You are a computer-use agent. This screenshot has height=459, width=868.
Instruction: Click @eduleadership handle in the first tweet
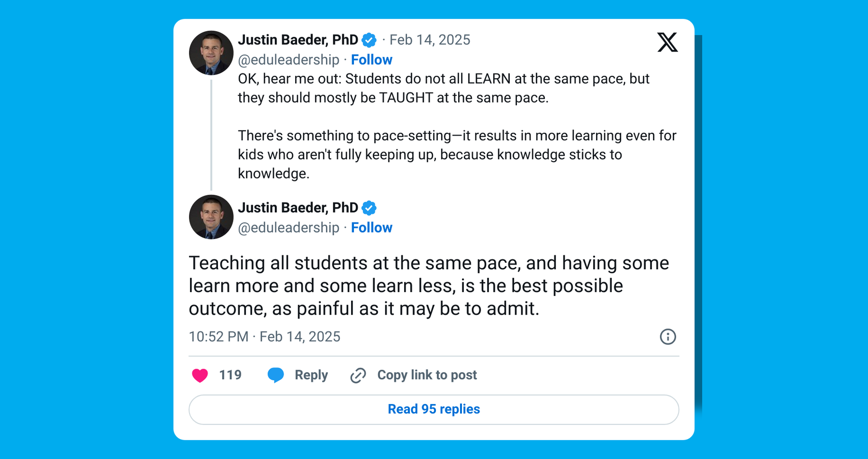(288, 60)
